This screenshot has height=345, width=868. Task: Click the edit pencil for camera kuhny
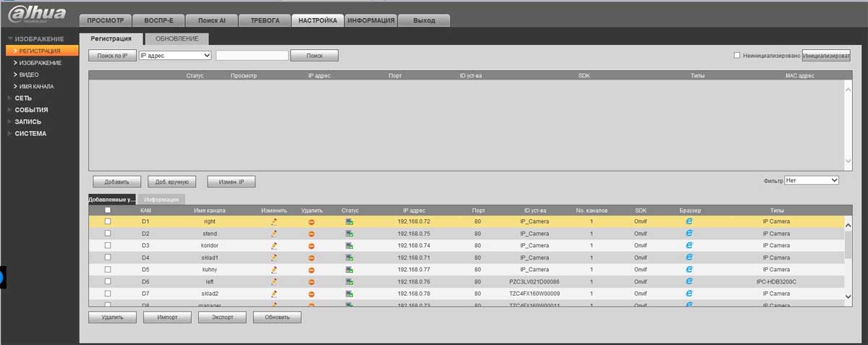pos(274,270)
